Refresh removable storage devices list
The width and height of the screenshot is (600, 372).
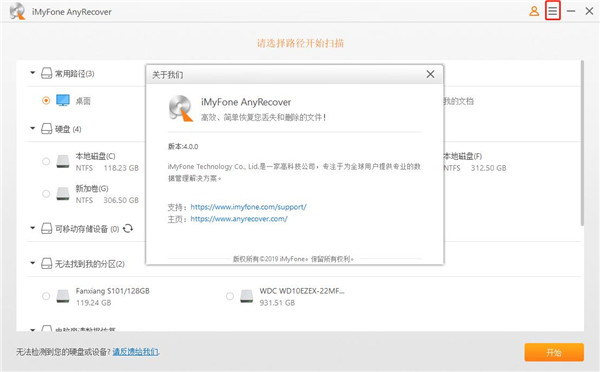[128, 228]
